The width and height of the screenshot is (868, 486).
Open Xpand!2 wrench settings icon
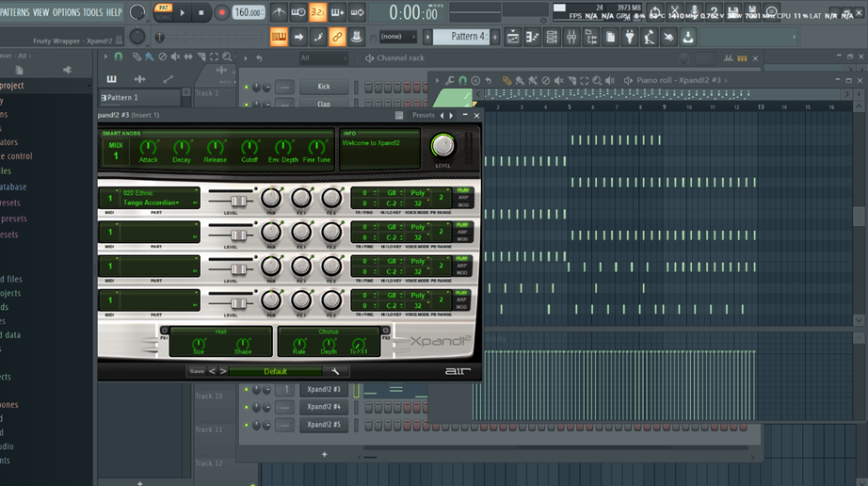point(335,371)
